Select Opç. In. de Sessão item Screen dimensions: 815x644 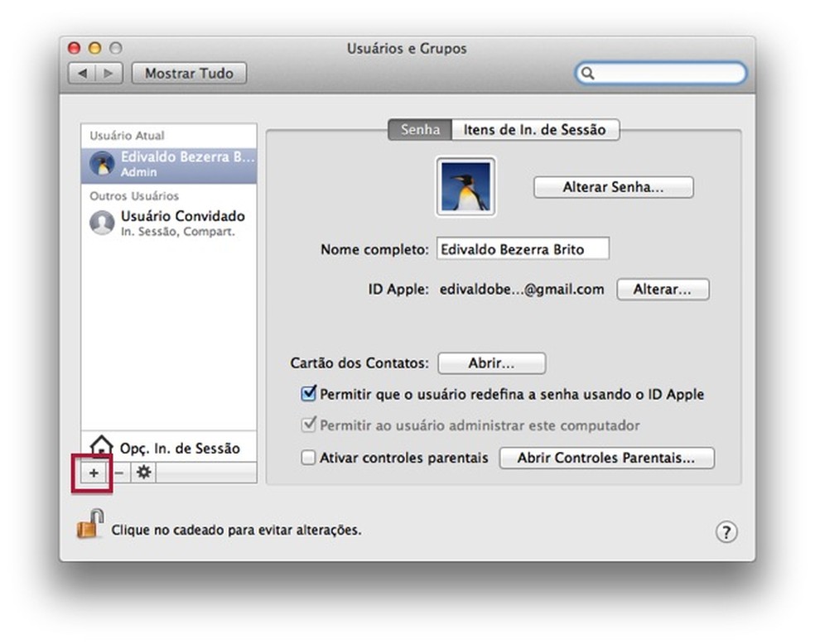click(169, 447)
